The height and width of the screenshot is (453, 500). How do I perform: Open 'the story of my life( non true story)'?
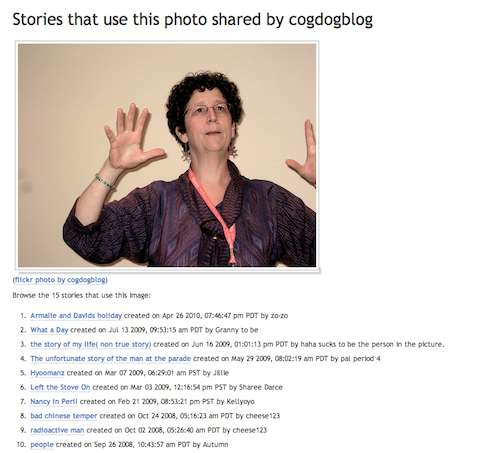coord(91,344)
